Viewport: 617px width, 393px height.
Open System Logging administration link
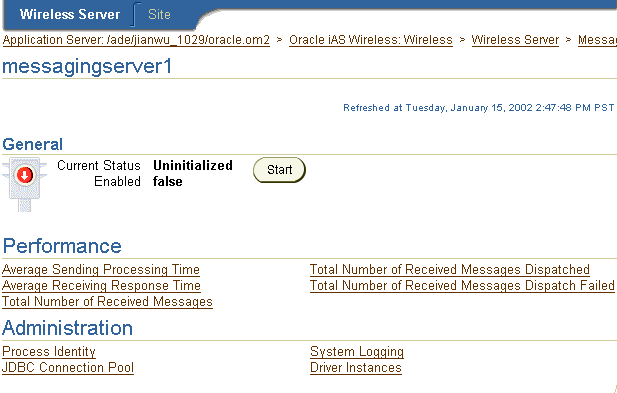point(357,352)
